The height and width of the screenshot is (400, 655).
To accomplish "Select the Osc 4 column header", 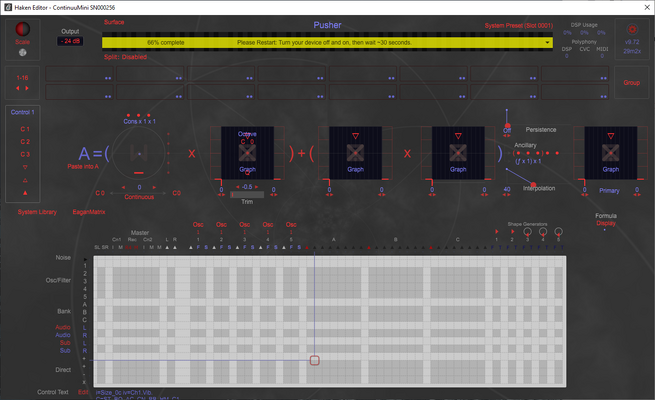I will point(268,225).
